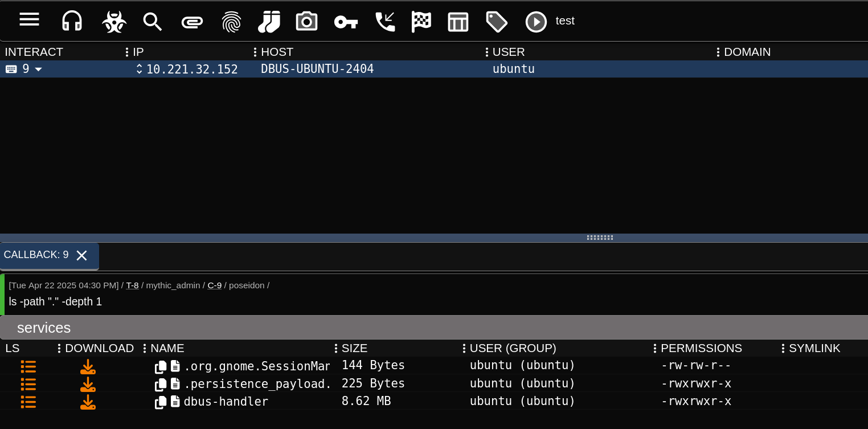Toggle the IP address selector arrows
This screenshot has height=429, width=868.
(139, 69)
